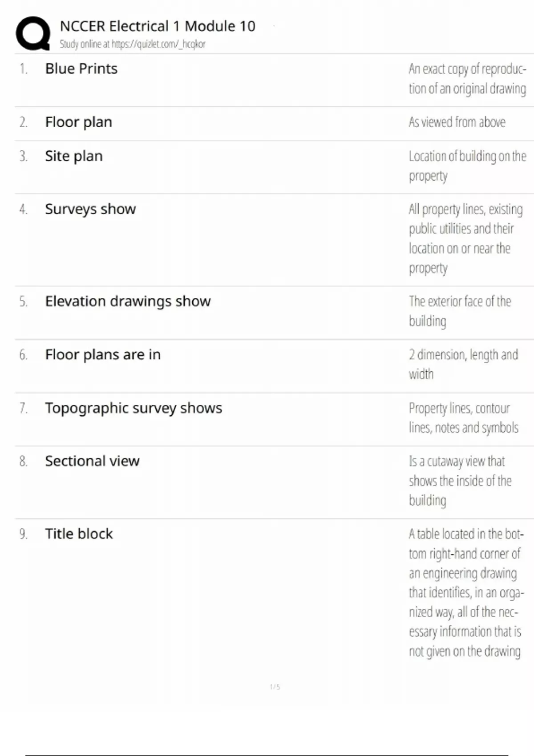Click the cutaway view definition text
Viewport: 534px width, 756px height.
(460, 481)
